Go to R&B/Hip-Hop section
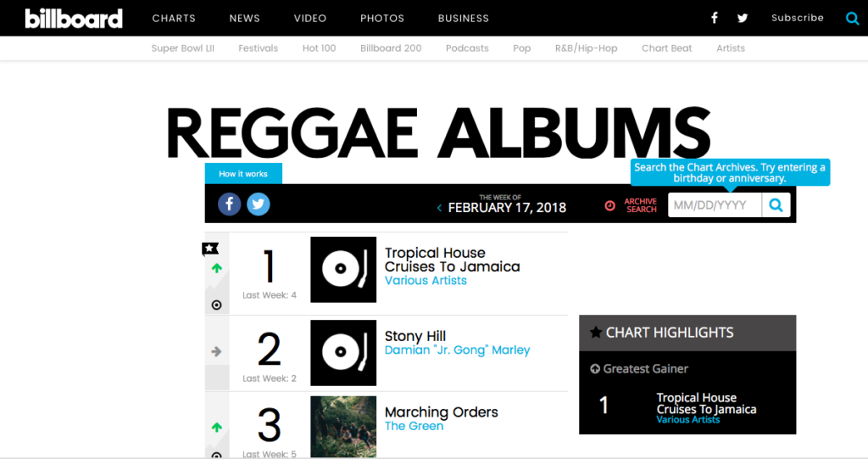 (x=586, y=48)
